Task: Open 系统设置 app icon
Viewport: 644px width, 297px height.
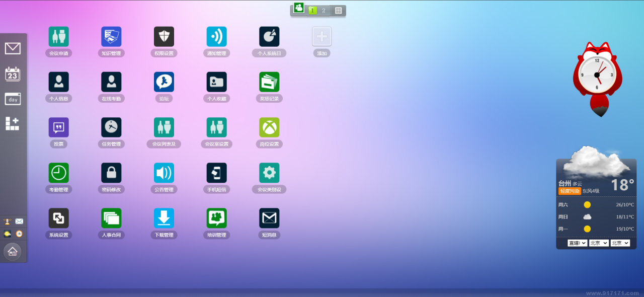Action: (59, 218)
